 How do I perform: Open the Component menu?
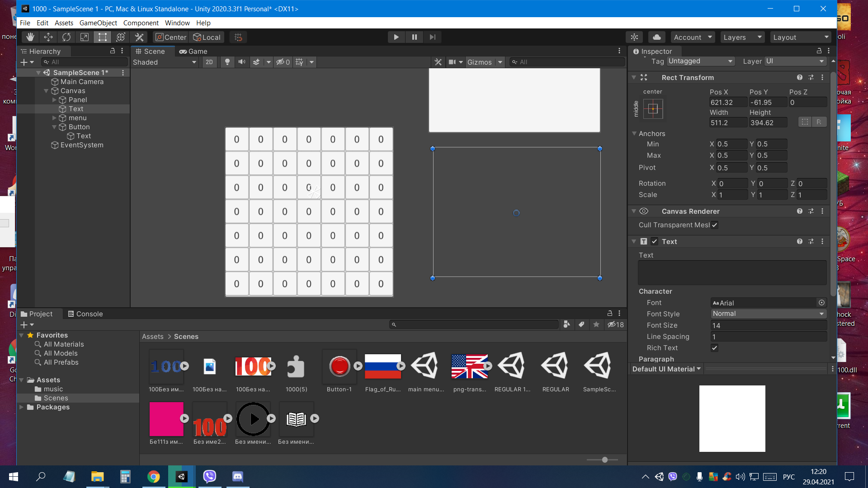coord(141,23)
